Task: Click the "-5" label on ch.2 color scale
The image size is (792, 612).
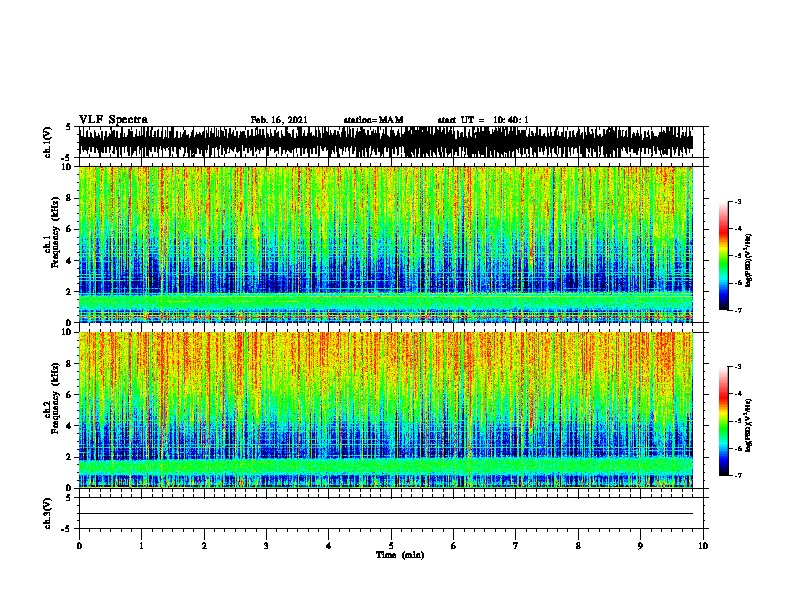Action: click(738, 421)
